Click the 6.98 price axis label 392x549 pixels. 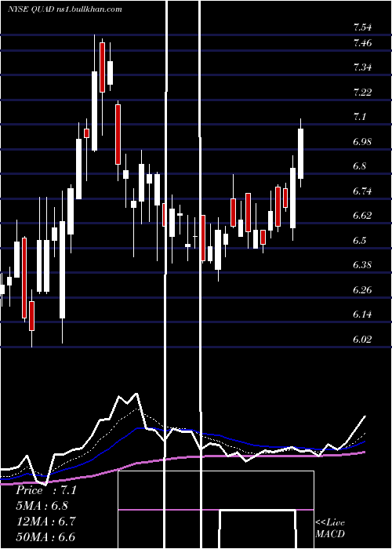coord(362,142)
